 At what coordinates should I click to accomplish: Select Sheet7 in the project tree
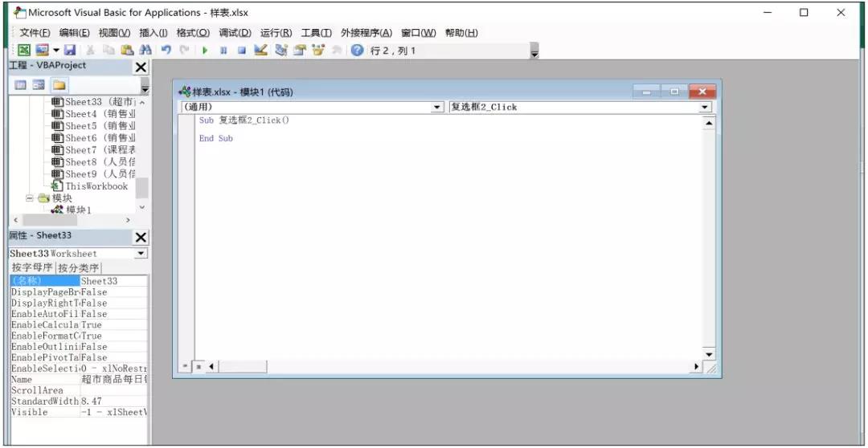coord(94,150)
